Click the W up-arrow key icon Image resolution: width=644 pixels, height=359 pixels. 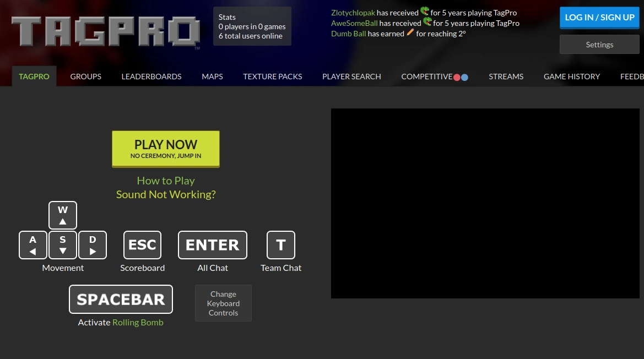(63, 215)
